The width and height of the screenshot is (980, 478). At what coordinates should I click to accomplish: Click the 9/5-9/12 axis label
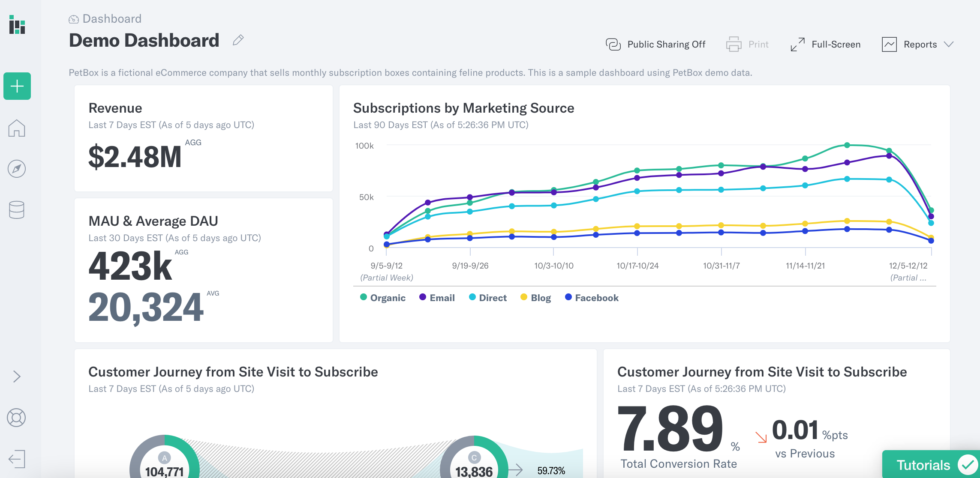click(387, 266)
